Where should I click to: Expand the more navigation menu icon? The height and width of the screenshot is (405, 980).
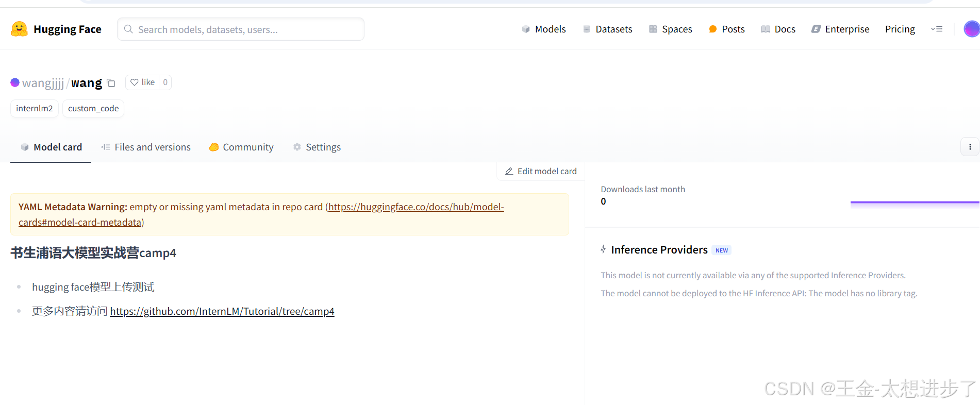(937, 29)
